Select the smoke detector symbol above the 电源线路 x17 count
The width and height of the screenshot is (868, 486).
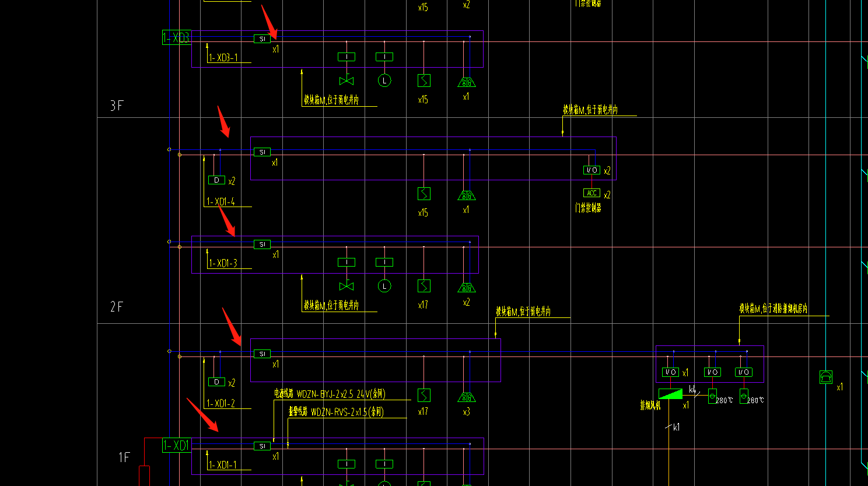[424, 395]
